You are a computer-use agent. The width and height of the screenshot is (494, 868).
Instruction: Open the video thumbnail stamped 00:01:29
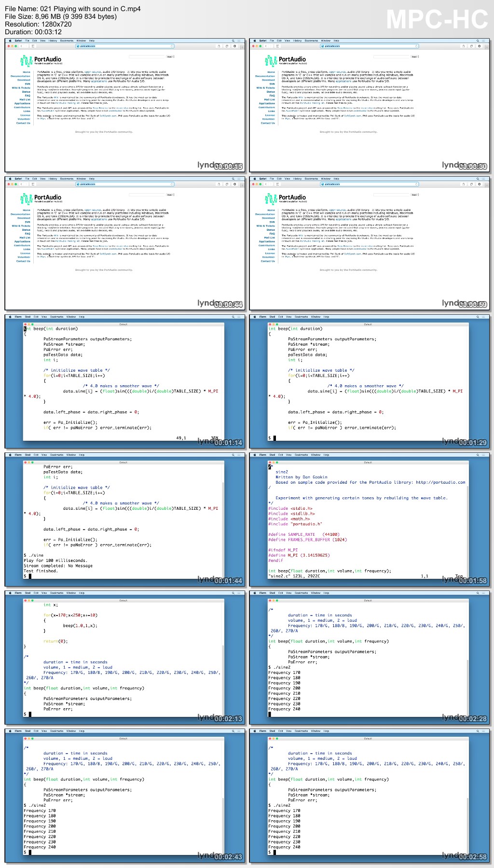click(370, 381)
